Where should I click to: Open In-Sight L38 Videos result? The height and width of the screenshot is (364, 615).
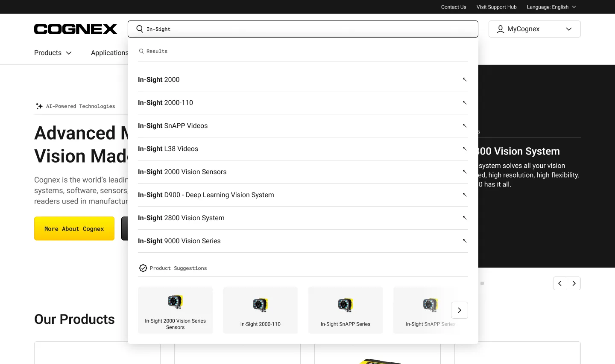(x=303, y=149)
